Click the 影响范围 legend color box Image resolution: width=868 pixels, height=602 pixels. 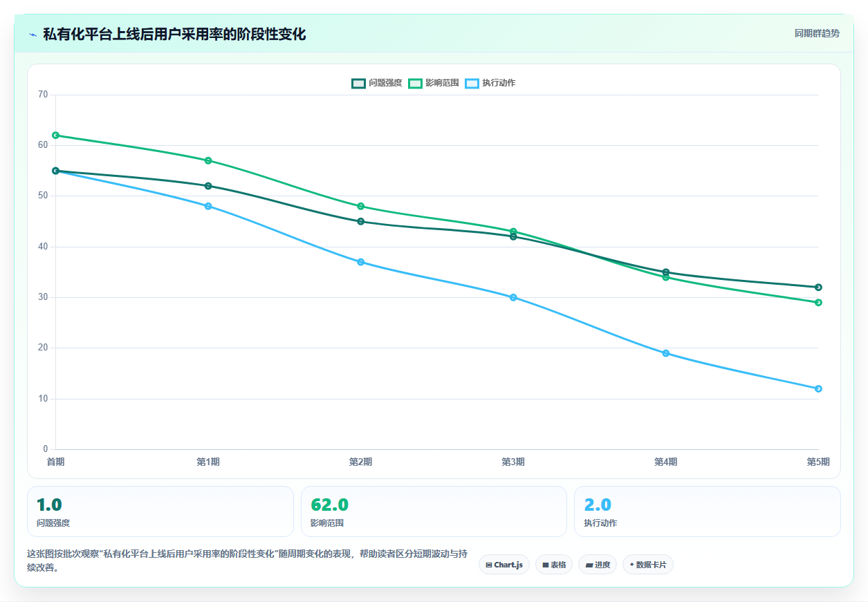click(x=415, y=83)
